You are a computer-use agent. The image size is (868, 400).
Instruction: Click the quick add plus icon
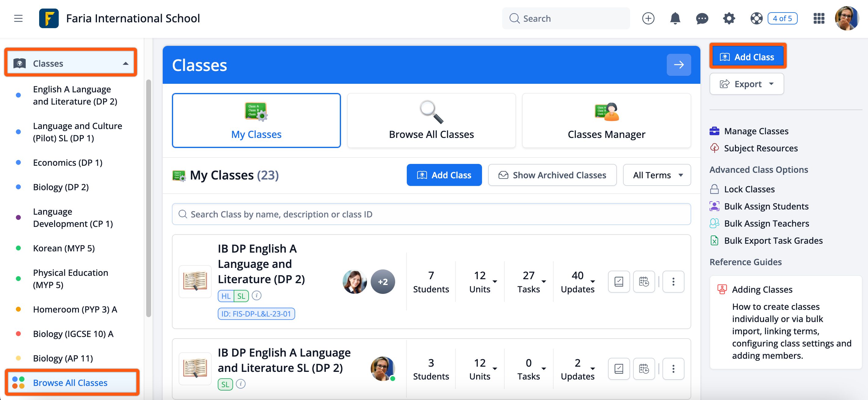pyautogui.click(x=648, y=18)
